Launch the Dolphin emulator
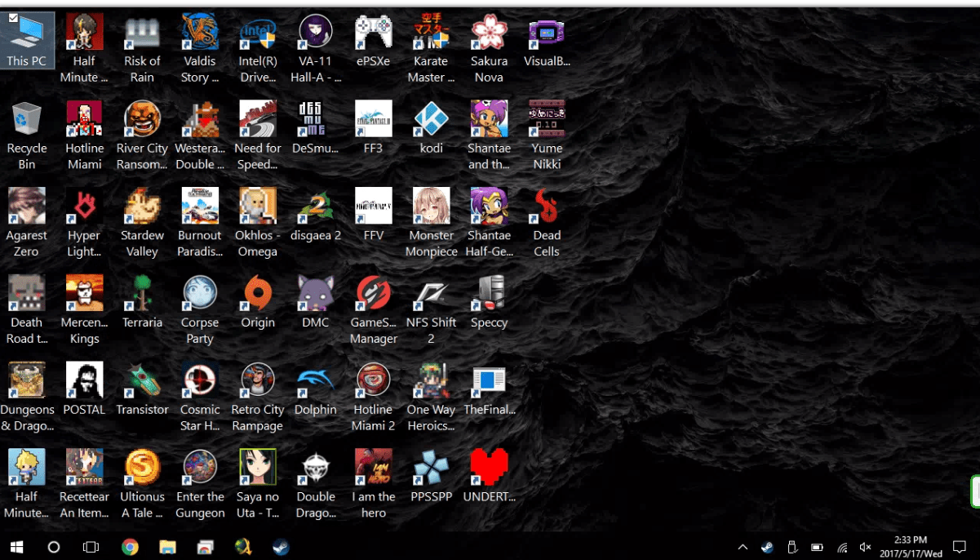980x560 pixels. click(x=316, y=380)
